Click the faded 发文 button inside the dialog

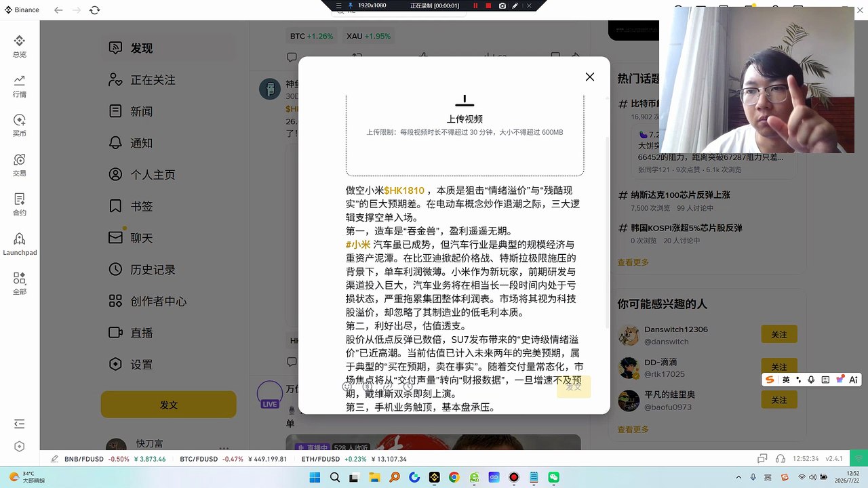(x=574, y=387)
